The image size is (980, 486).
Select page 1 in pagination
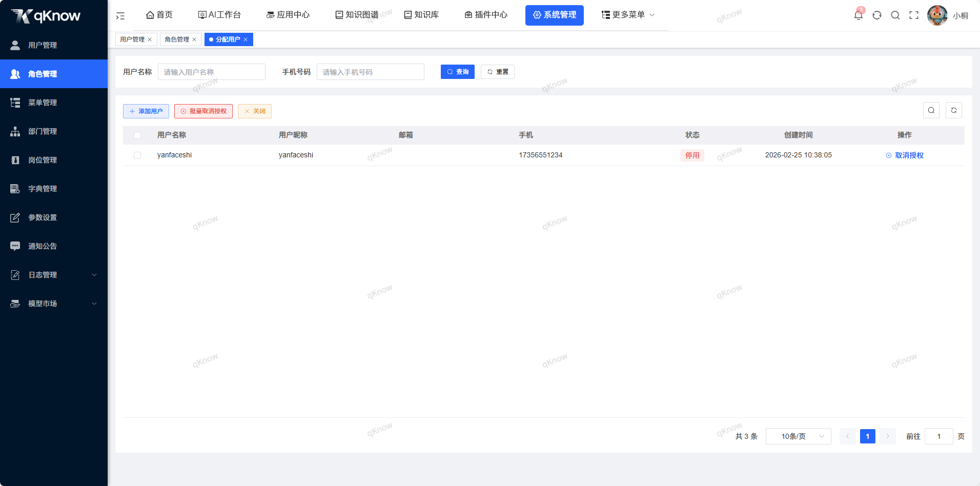[868, 436]
